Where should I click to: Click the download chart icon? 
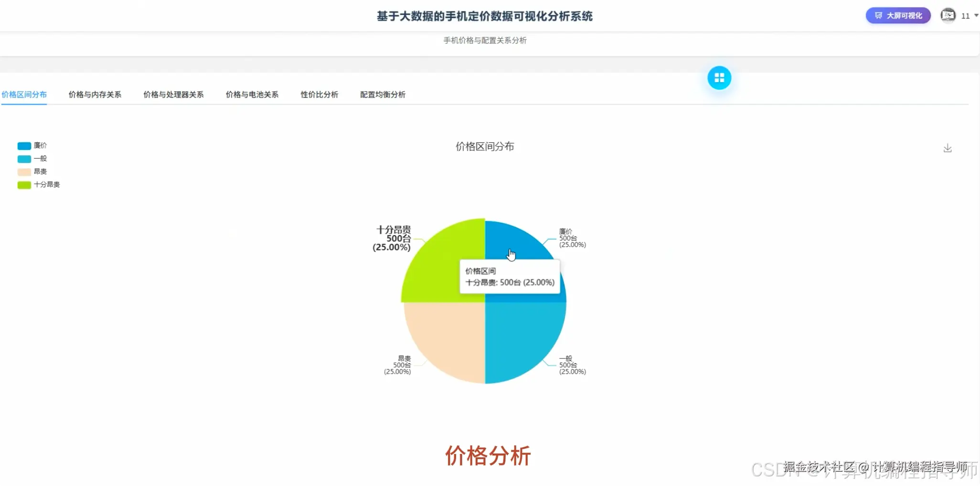(948, 148)
